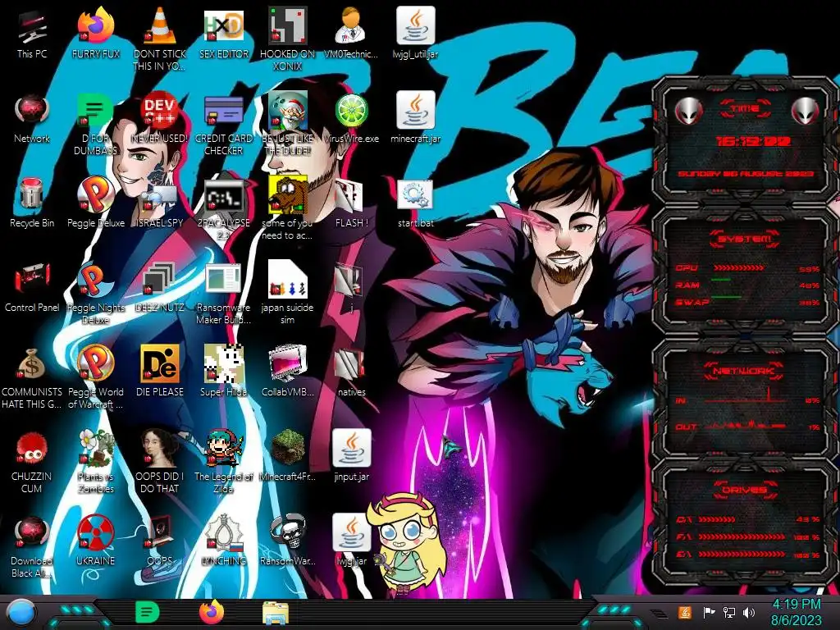
Task: Click the left alien head logo in widget
Action: pos(688,112)
